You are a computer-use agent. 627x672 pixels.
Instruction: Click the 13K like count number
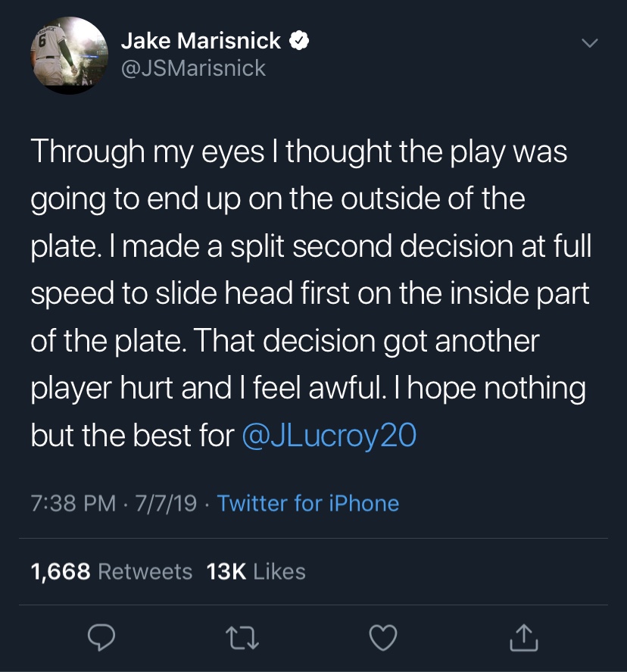pos(226,571)
